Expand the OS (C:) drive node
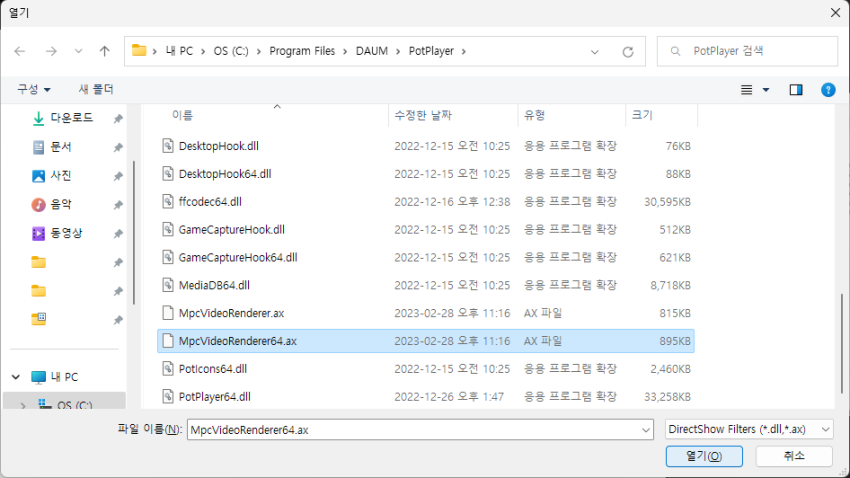This screenshot has height=478, width=850. 23,405
